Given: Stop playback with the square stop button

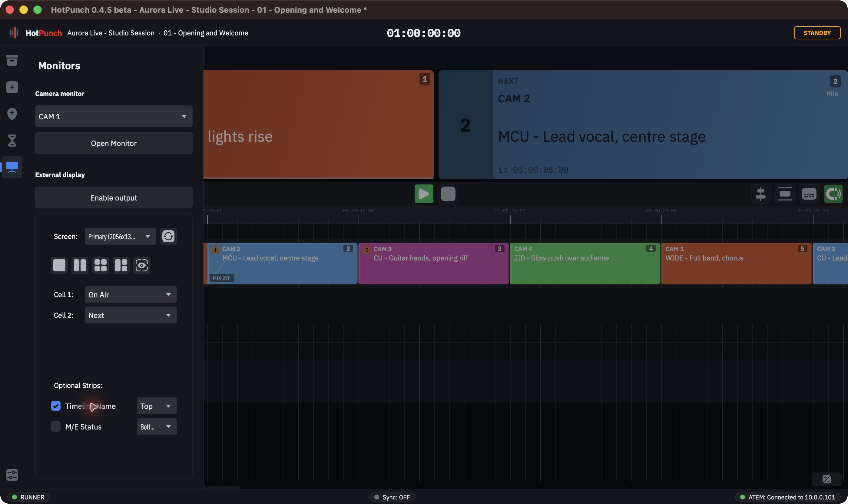Looking at the screenshot, I should coord(448,194).
